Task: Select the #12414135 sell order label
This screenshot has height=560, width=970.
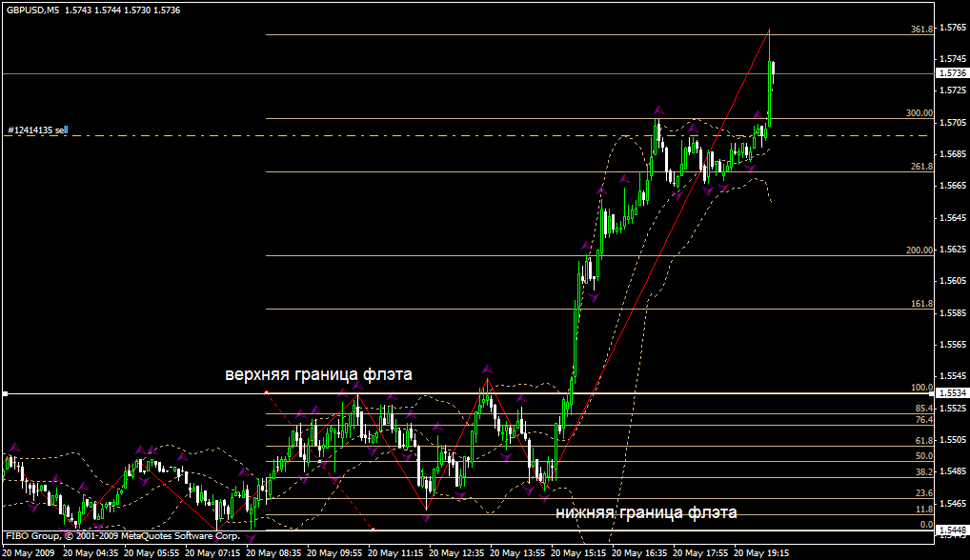Action: pos(37,130)
